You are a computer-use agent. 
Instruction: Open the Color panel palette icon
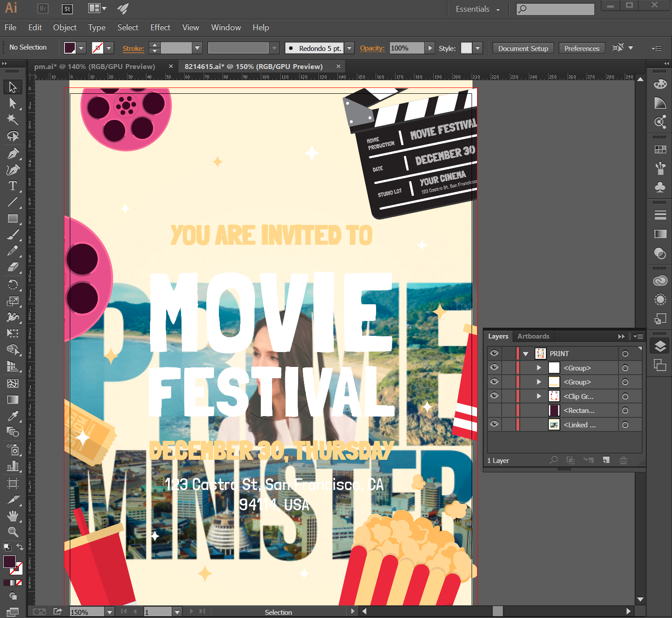pyautogui.click(x=660, y=84)
